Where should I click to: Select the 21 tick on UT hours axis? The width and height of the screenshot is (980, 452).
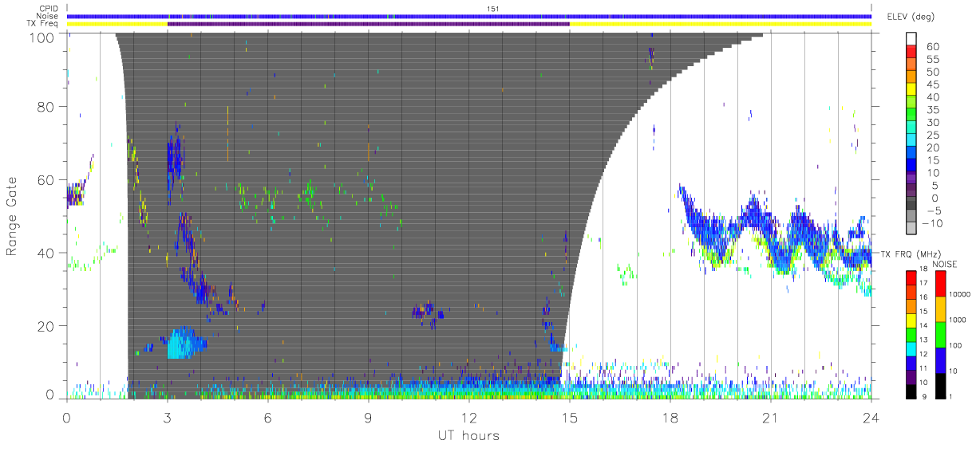pos(771,418)
